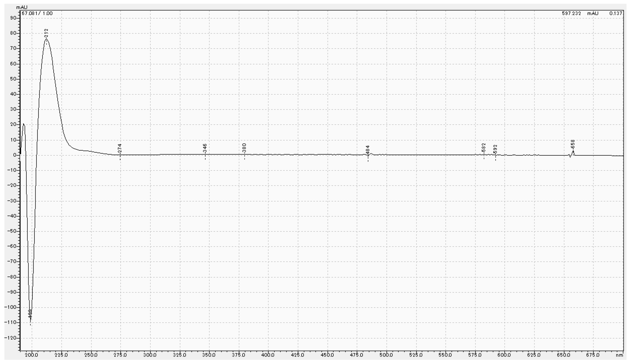This screenshot has width=632, height=364.
Task: Select the 380 nm peak label
Action: click(x=244, y=148)
